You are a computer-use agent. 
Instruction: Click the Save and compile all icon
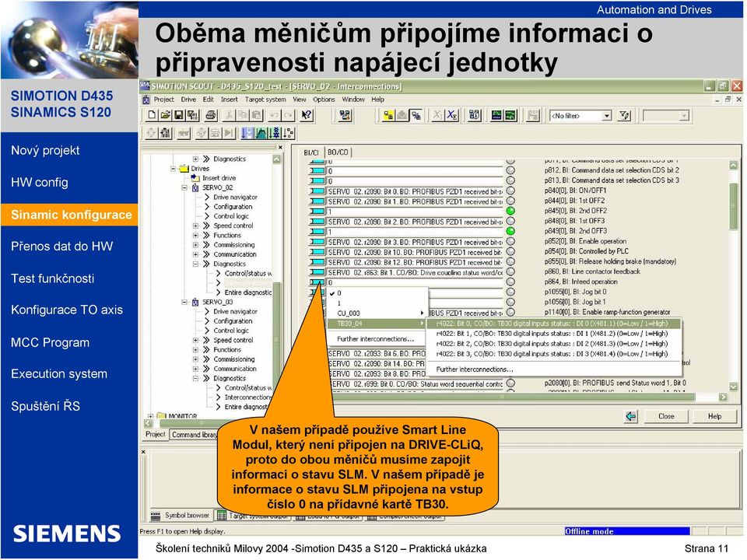(192, 115)
